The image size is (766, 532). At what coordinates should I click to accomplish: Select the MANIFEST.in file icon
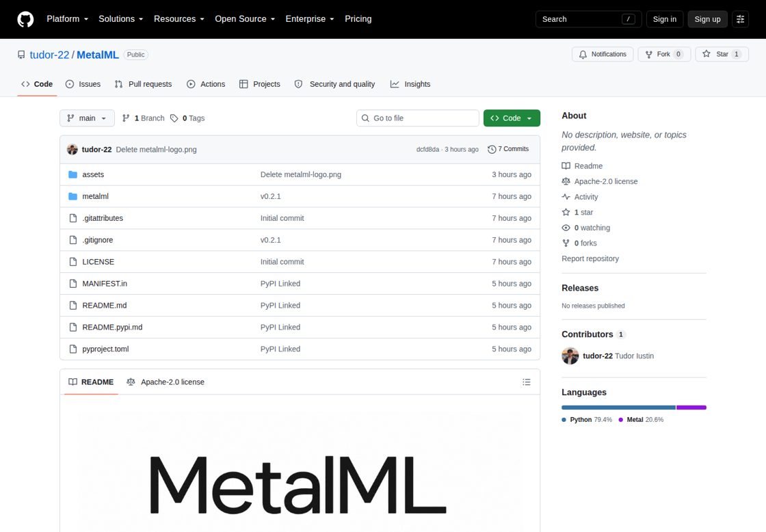tap(72, 284)
